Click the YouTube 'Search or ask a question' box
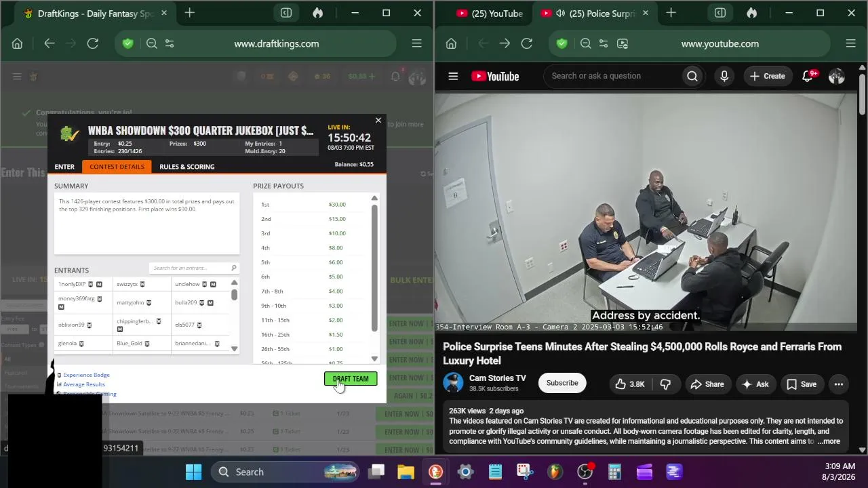 [x=613, y=76]
